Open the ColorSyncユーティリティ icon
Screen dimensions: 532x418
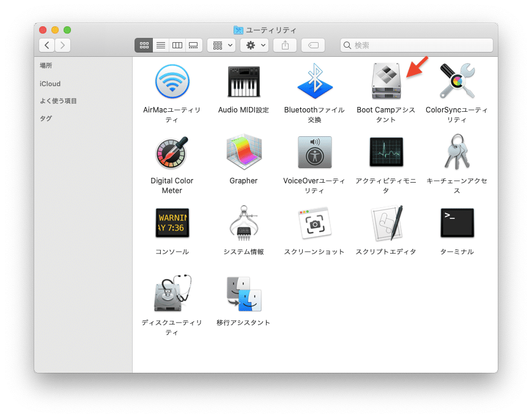point(457,81)
